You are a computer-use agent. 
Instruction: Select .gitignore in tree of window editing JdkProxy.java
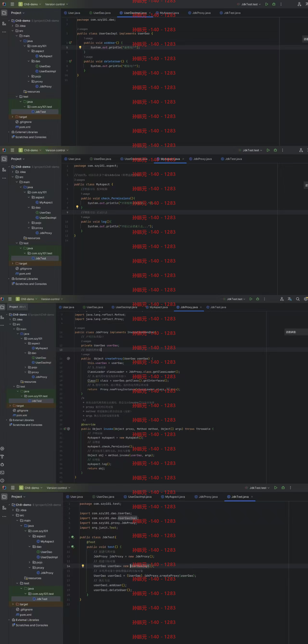coord(20,411)
